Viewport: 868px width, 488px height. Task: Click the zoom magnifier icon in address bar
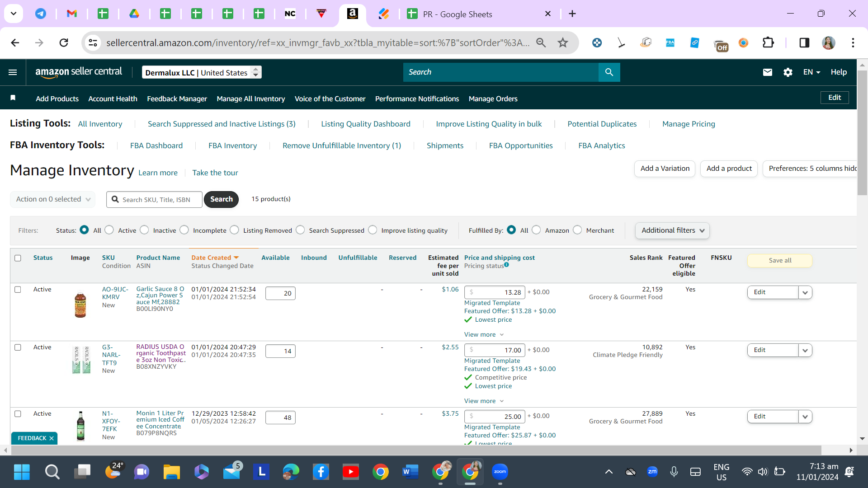[x=541, y=42]
